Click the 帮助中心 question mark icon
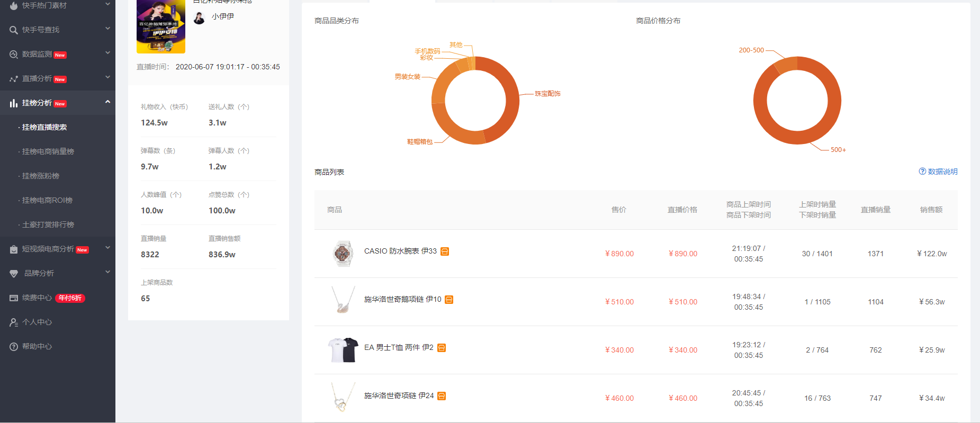Viewport: 980px width, 423px height. click(x=14, y=347)
